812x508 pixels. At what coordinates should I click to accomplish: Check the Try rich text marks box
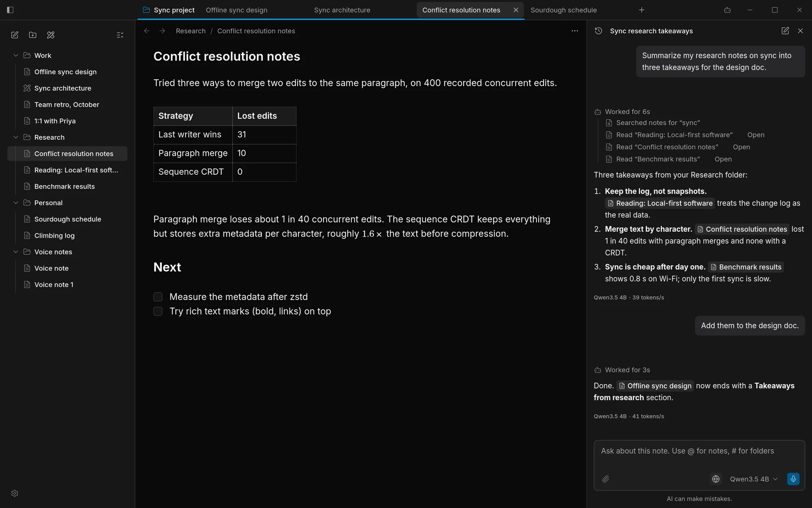[158, 311]
